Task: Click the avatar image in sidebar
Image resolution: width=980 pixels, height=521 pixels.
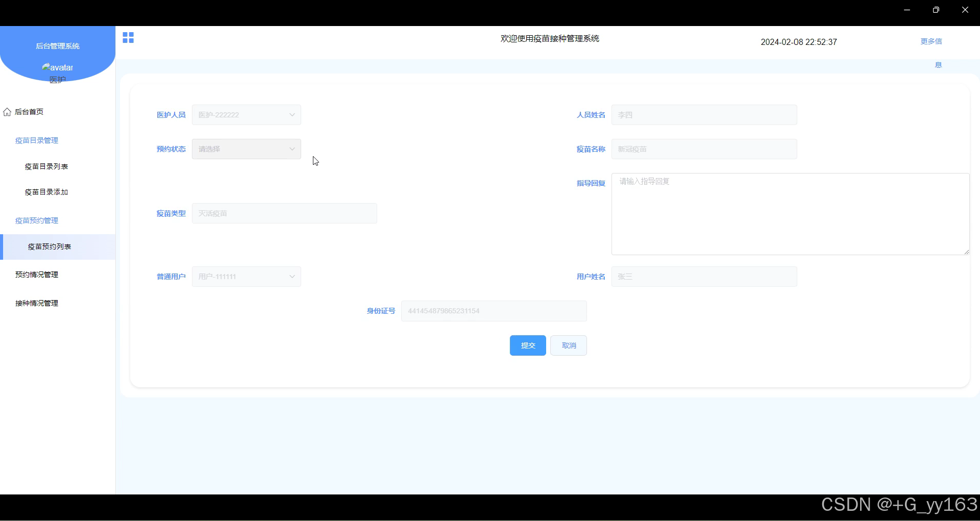Action: pos(58,67)
